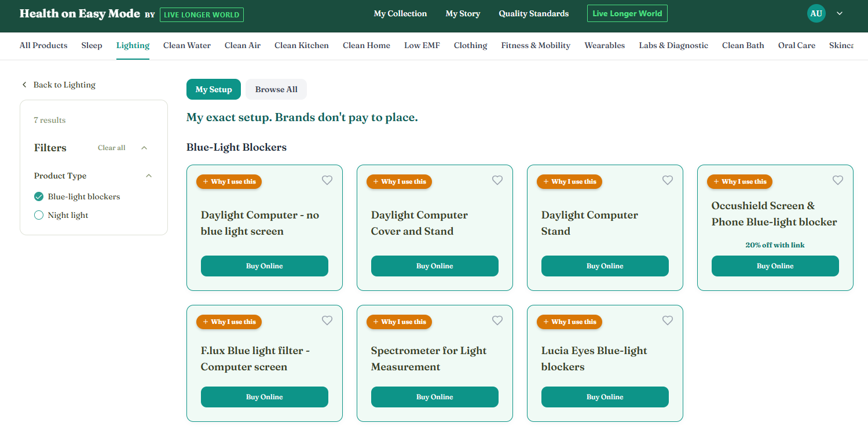Buy Online the Daylight no blue light screen
This screenshot has height=430, width=868.
point(265,266)
